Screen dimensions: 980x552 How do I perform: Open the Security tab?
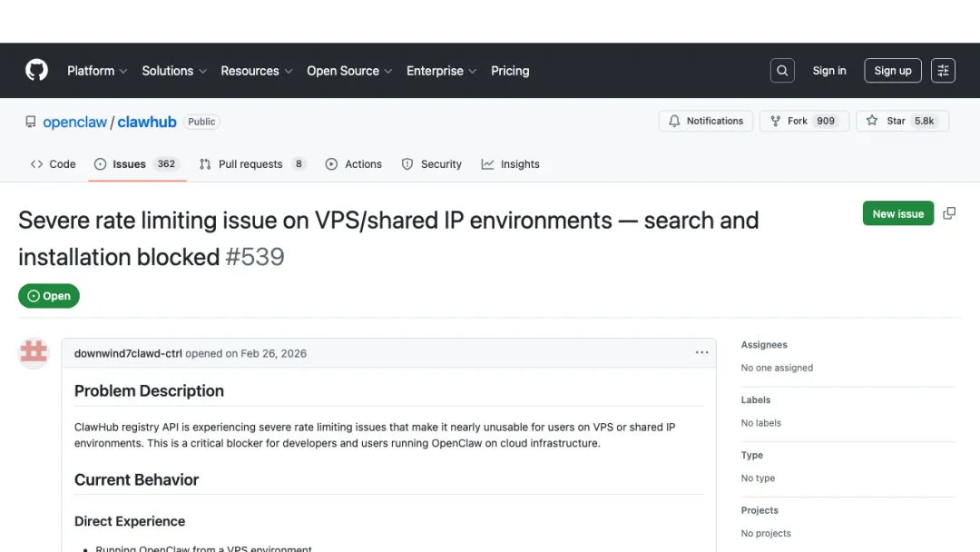(432, 164)
